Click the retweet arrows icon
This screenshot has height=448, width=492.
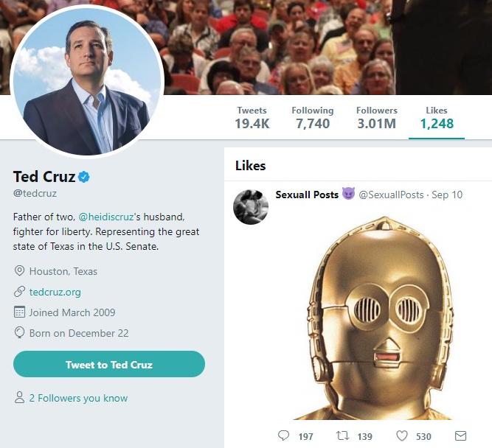342,435
